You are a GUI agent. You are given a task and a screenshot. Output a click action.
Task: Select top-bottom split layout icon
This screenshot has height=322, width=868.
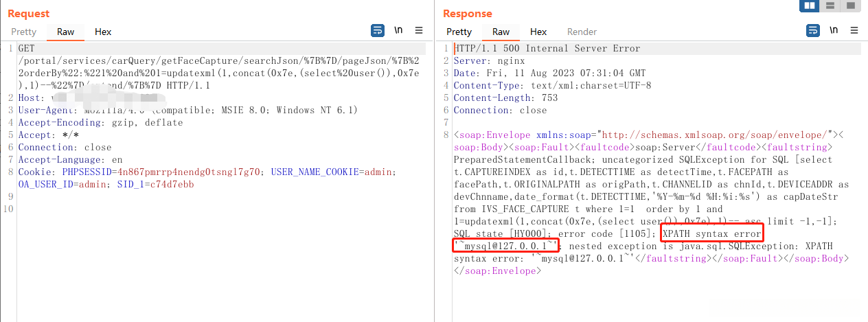click(830, 5)
